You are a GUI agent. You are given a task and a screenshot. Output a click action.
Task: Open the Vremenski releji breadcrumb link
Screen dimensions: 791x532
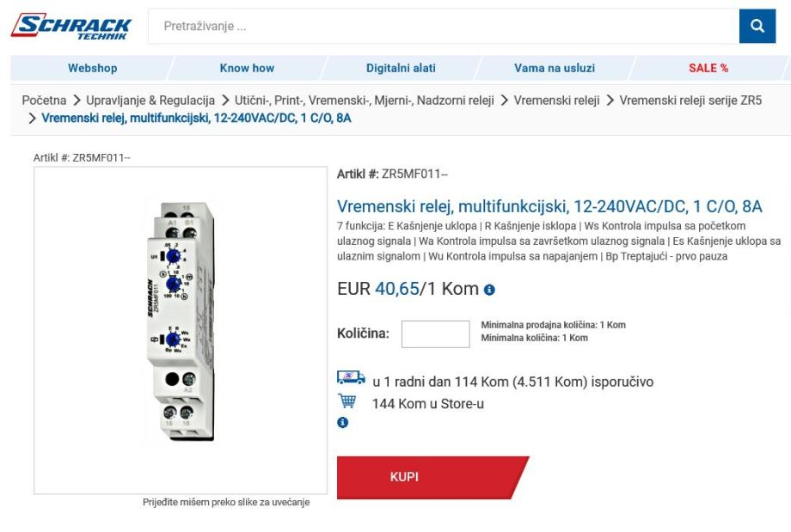[556, 101]
